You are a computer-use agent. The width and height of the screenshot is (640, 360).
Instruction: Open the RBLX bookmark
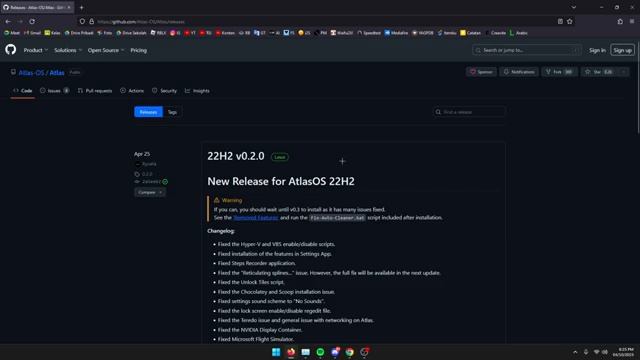coord(158,33)
